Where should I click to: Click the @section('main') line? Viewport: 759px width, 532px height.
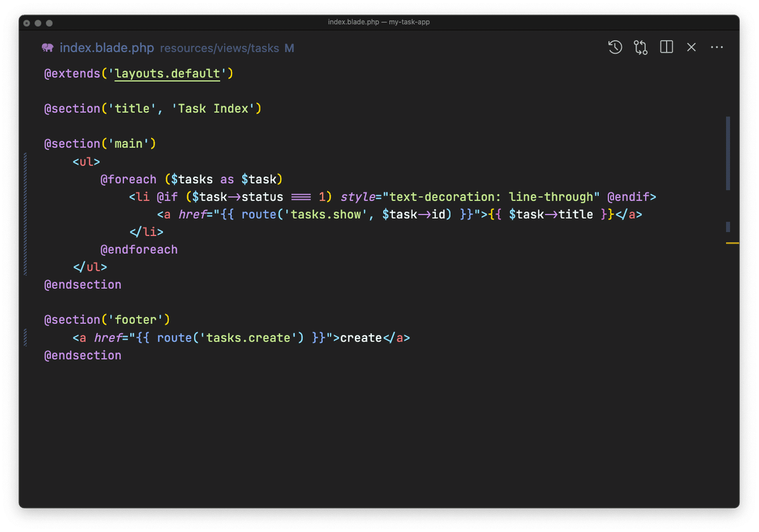pyautogui.click(x=100, y=144)
